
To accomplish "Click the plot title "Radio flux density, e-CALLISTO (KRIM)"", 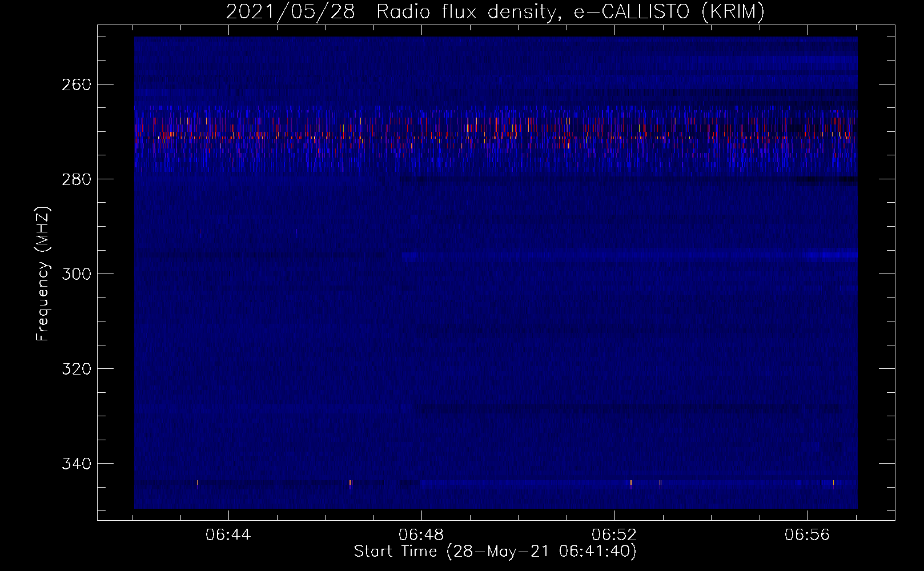I will coord(571,11).
